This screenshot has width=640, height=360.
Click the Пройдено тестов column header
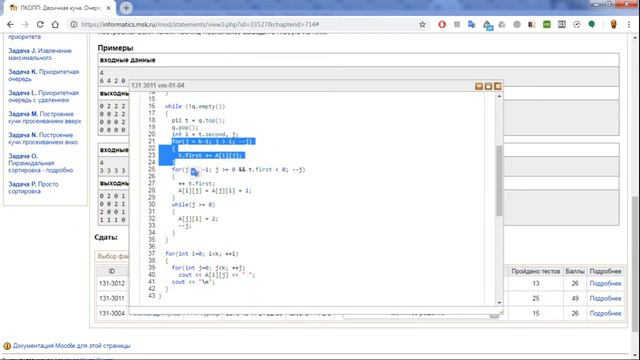(x=535, y=271)
